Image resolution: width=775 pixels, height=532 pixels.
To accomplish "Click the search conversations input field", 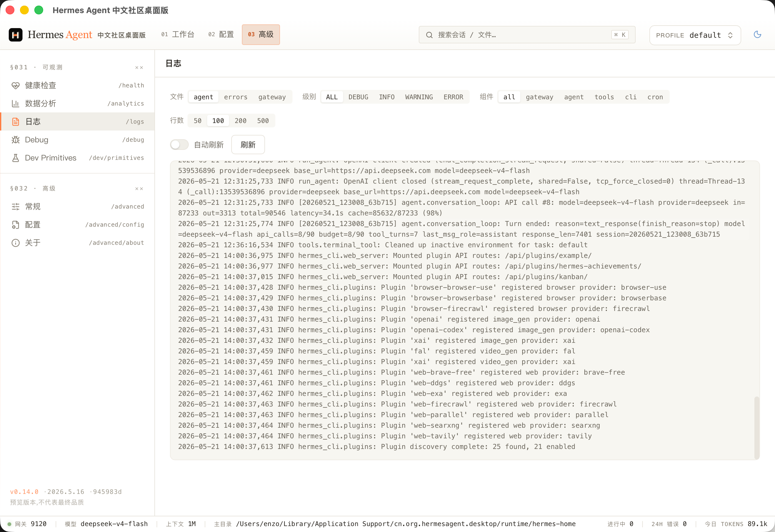I will coord(527,35).
